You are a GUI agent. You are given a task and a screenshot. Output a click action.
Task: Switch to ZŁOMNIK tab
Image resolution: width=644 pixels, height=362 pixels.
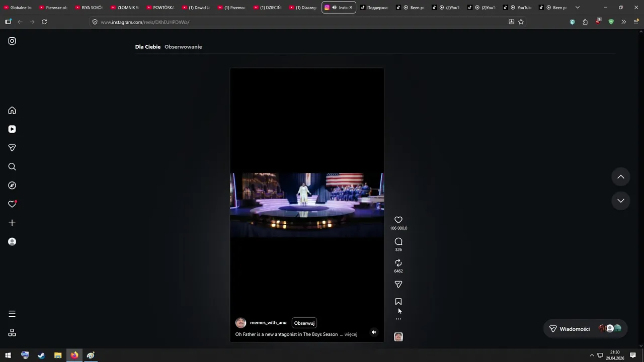click(x=125, y=8)
